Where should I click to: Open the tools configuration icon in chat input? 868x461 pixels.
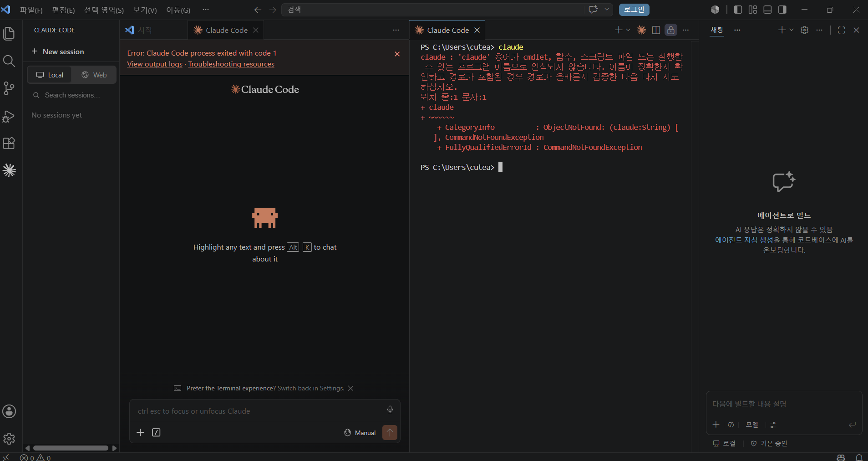(x=773, y=425)
